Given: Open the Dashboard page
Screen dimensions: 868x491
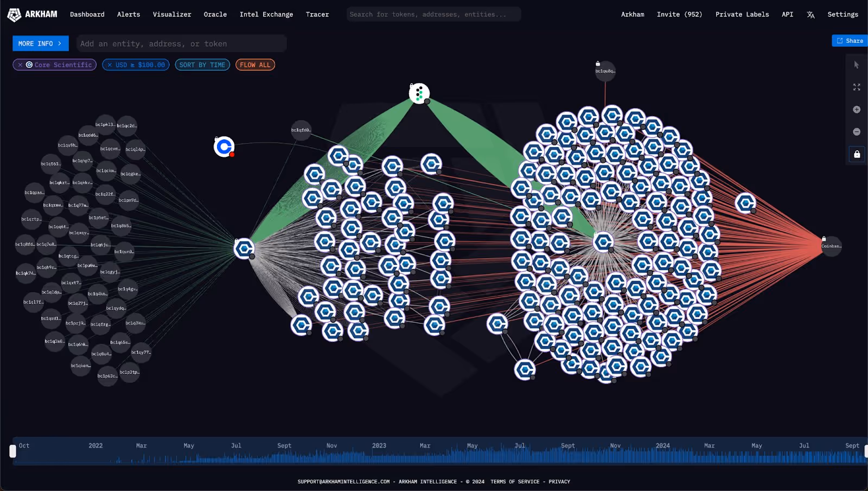Looking at the screenshot, I should [x=87, y=15].
